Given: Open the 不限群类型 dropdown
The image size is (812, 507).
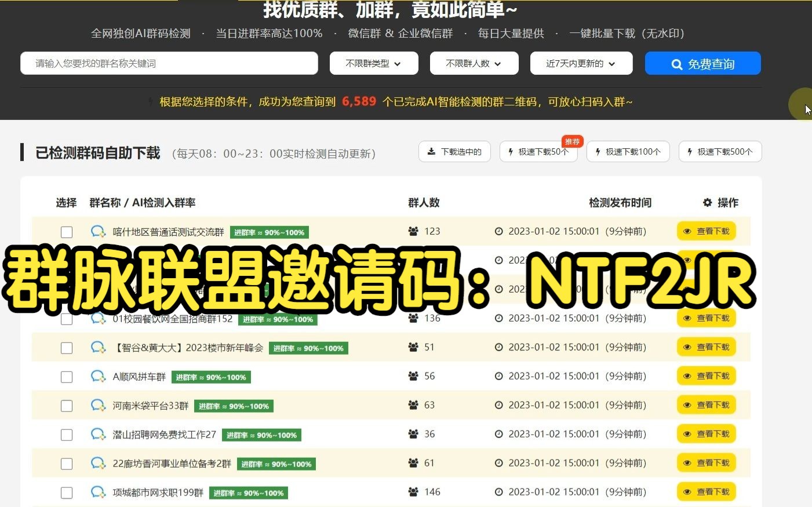Looking at the screenshot, I should pyautogui.click(x=374, y=63).
